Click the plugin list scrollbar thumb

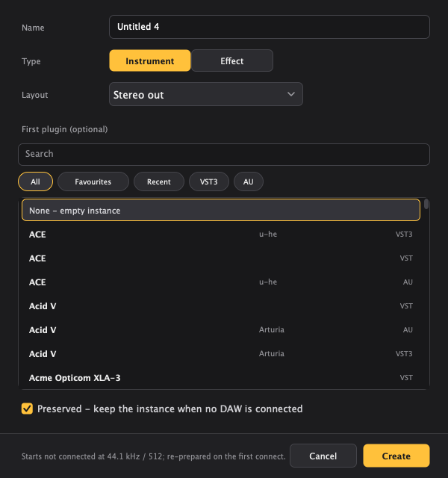click(x=426, y=204)
